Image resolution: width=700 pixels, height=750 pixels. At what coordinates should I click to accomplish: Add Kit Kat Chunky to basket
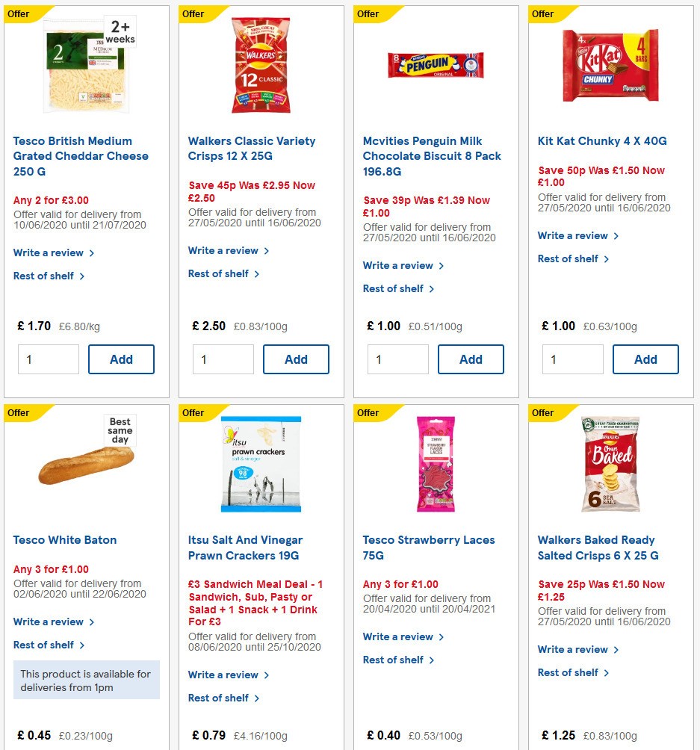pyautogui.click(x=645, y=359)
